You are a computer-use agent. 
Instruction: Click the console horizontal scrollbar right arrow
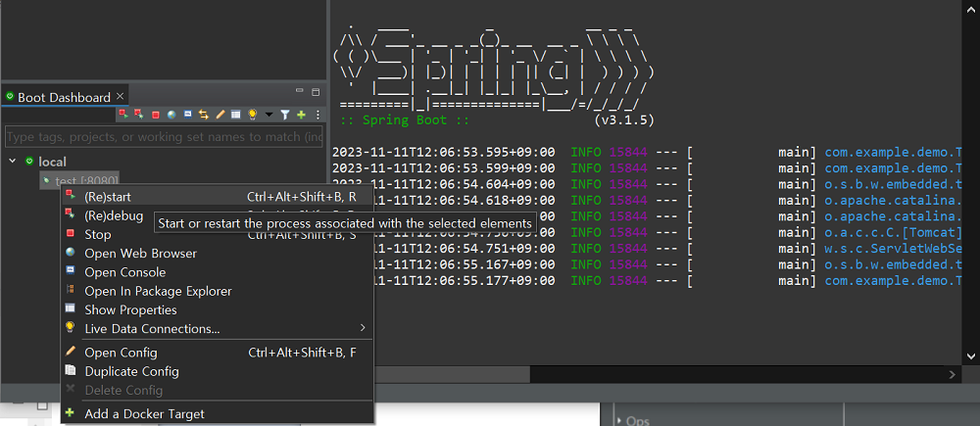coord(953,374)
